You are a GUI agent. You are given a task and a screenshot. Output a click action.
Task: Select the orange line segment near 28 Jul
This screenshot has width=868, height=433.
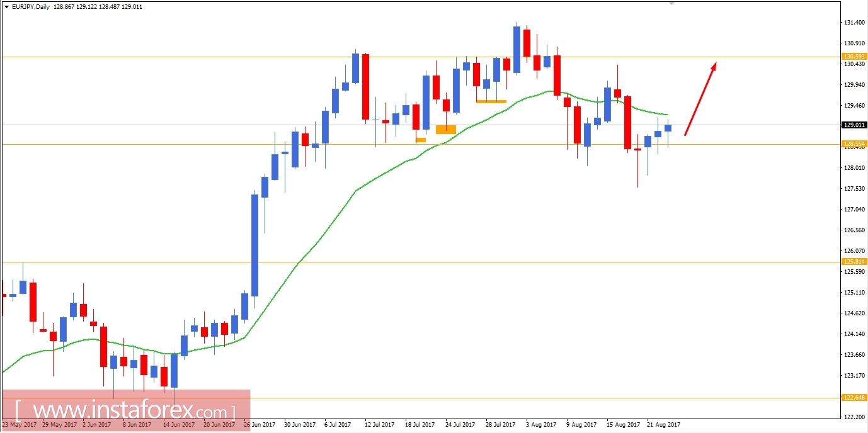[x=491, y=101]
